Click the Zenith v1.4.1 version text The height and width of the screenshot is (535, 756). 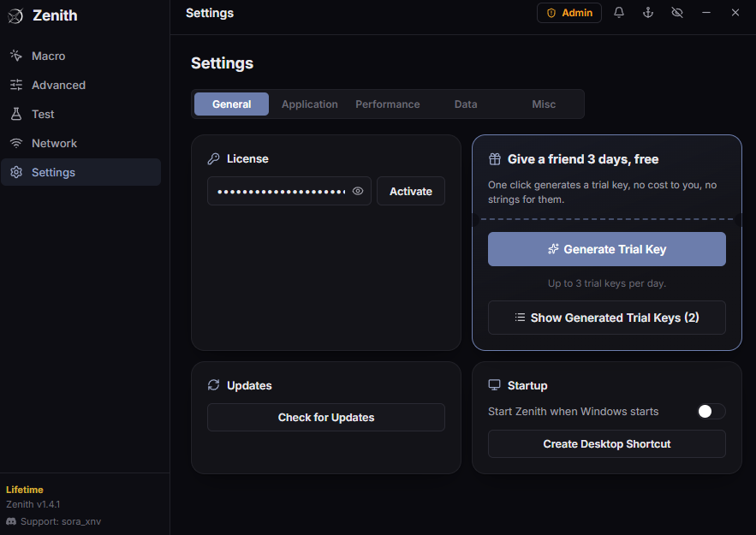(33, 504)
